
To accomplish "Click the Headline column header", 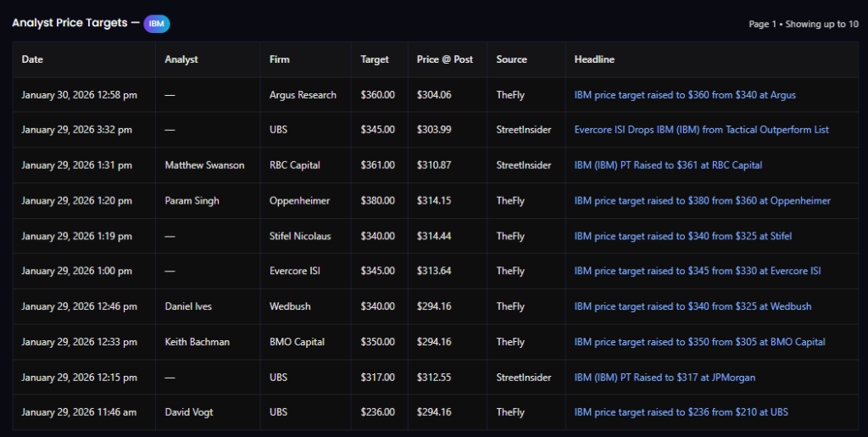I will click(594, 59).
